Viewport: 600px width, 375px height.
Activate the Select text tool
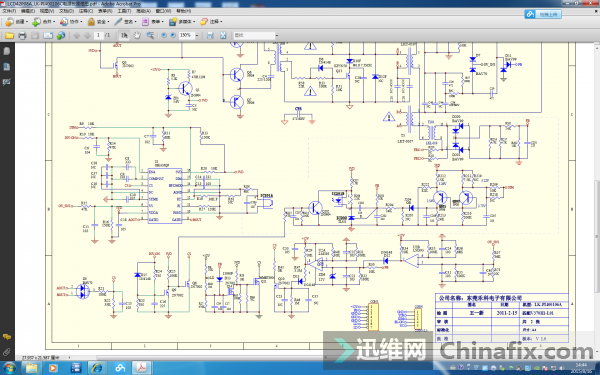click(124, 35)
